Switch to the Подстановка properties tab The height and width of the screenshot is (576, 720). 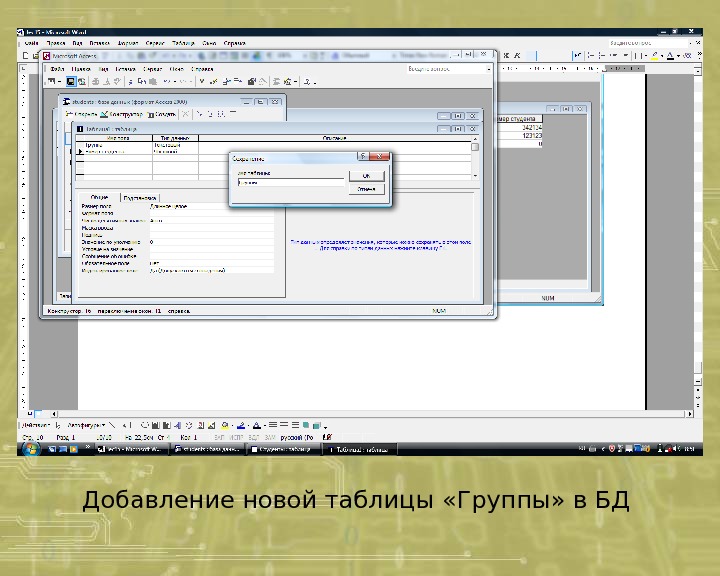tap(140, 198)
